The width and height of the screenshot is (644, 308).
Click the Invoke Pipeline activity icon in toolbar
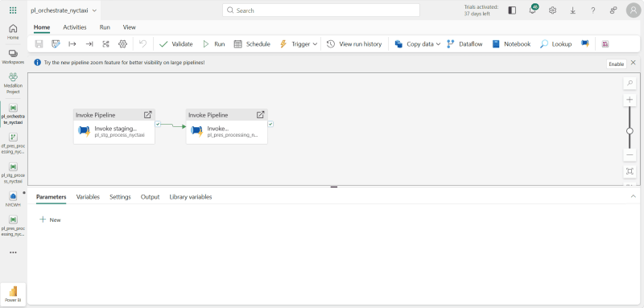pyautogui.click(x=585, y=43)
